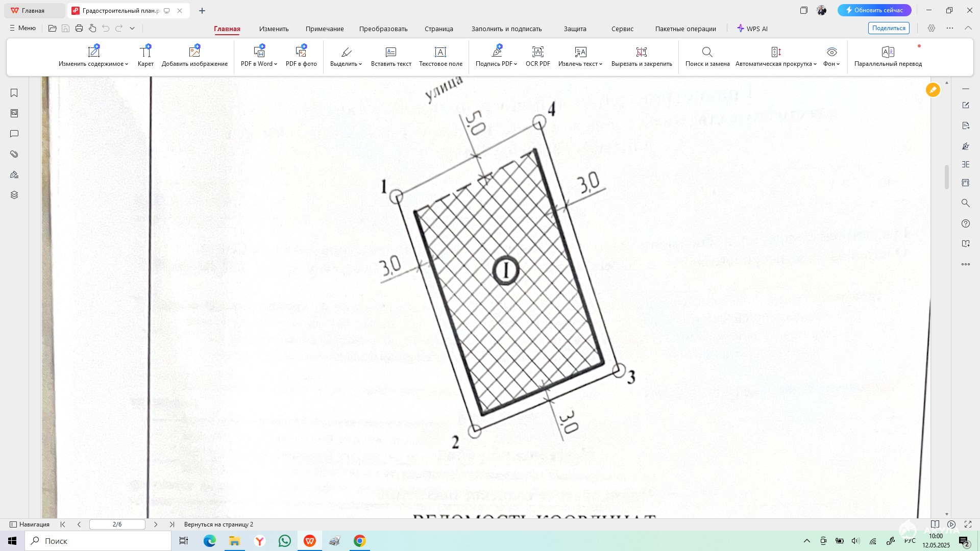
Task: Click the Update now button
Action: point(874,10)
